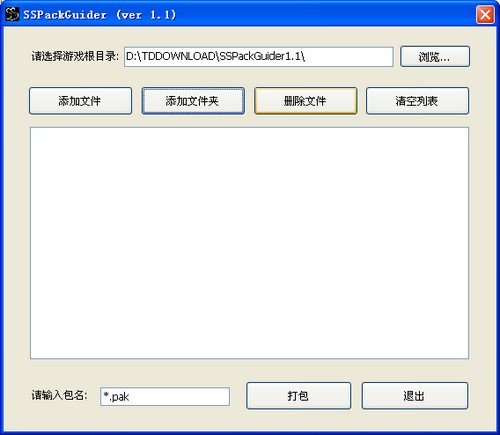500x435 pixels.
Task: Close the SSPackGuider window
Action: click(485, 15)
